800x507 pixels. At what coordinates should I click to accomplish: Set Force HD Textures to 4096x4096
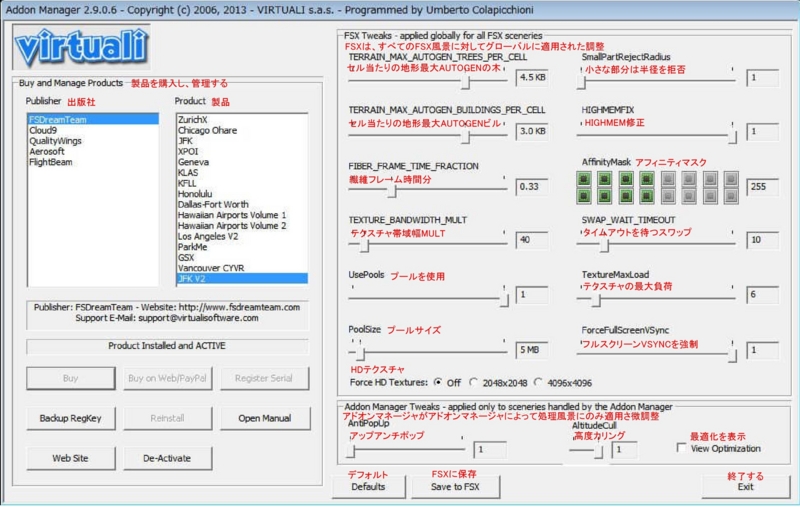coord(538,382)
